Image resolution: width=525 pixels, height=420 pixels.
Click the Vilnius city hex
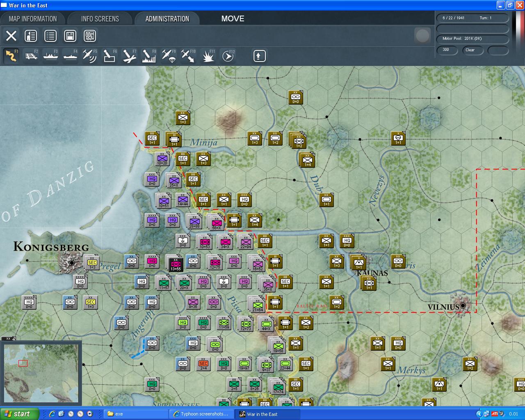coord(463,305)
